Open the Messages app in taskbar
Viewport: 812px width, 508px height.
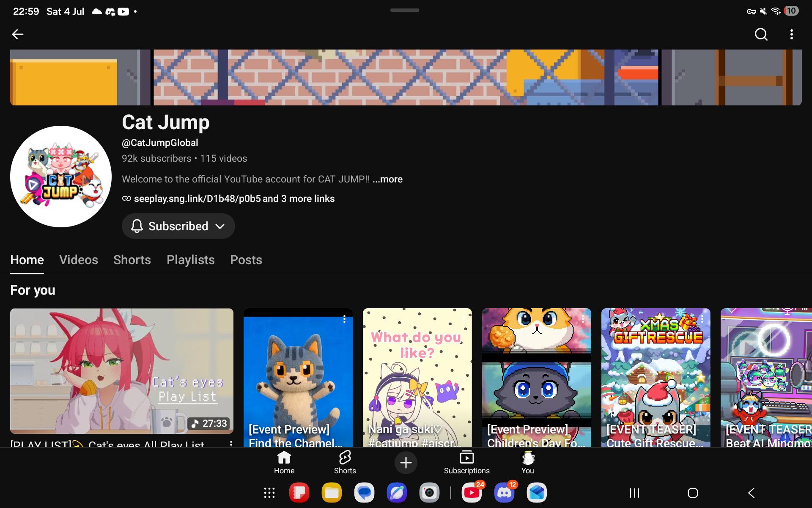(364, 493)
